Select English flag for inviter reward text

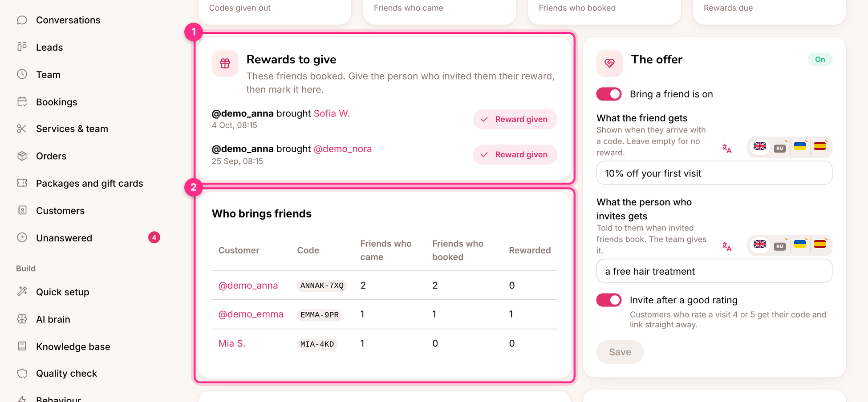[760, 245]
